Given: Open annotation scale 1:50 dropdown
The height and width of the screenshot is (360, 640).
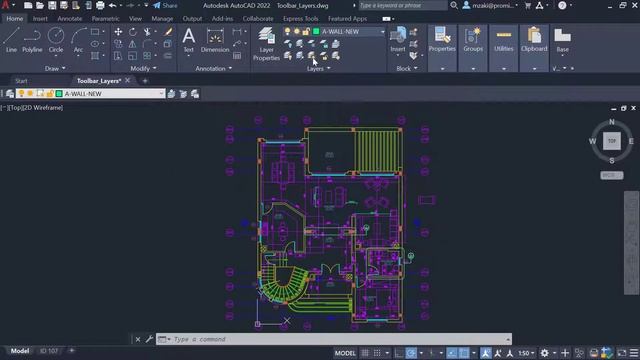Looking at the screenshot, I should click(x=527, y=353).
